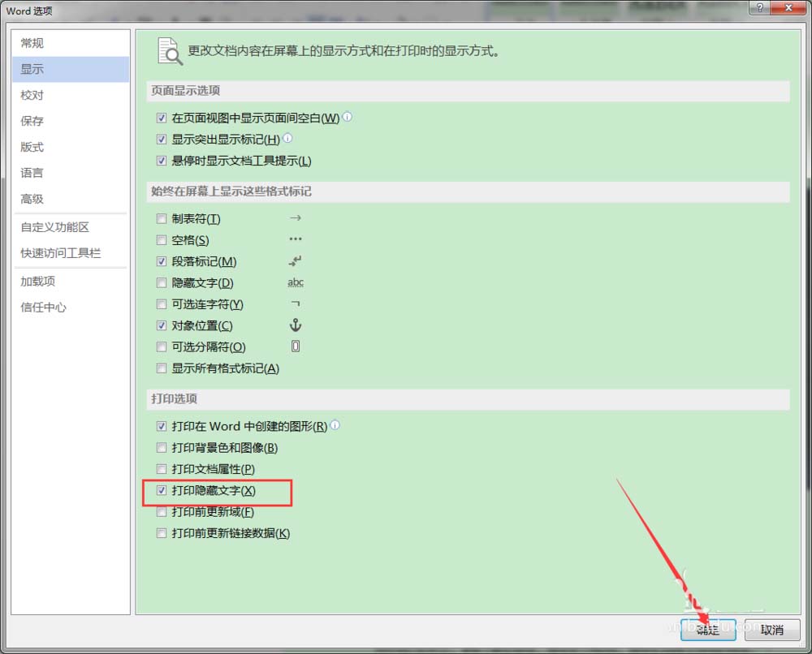
Task: Check the 隐藏文字(D) display option
Action: pyautogui.click(x=162, y=283)
